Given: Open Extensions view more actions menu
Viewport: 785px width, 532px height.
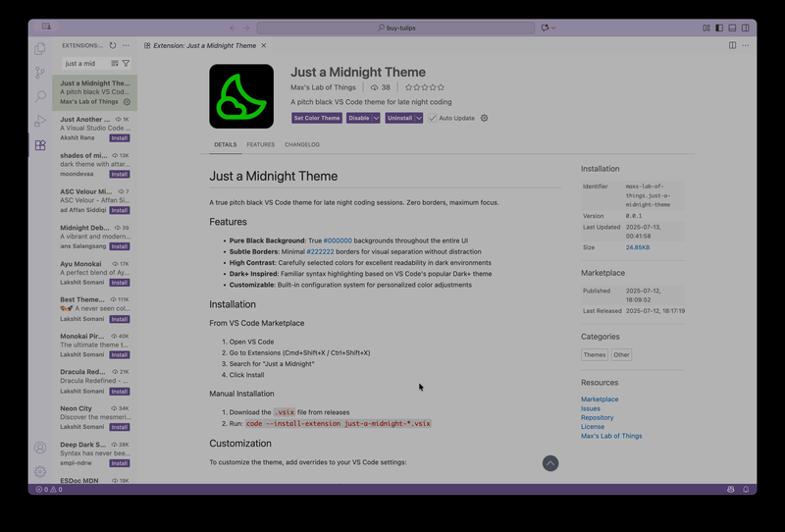Looking at the screenshot, I should coord(126,45).
